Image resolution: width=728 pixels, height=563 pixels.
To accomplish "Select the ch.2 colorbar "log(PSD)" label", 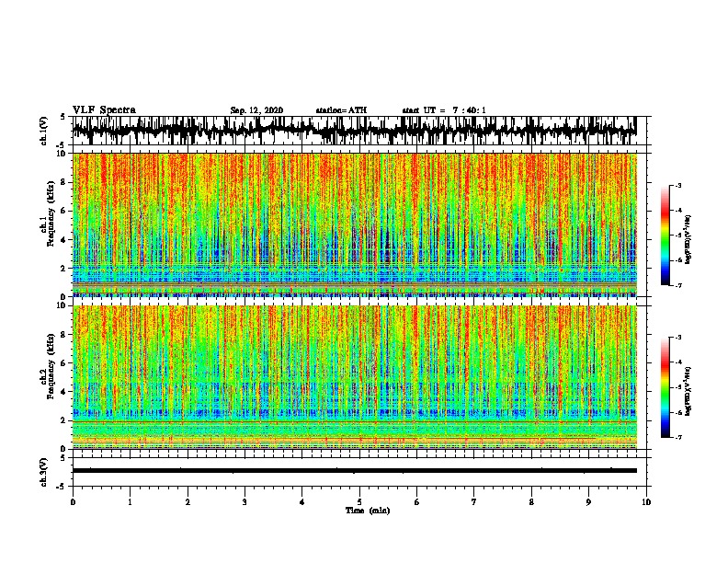I will click(x=688, y=392).
